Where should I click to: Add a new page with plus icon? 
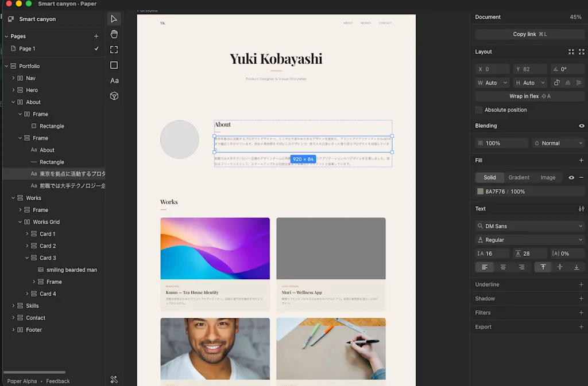coord(96,36)
